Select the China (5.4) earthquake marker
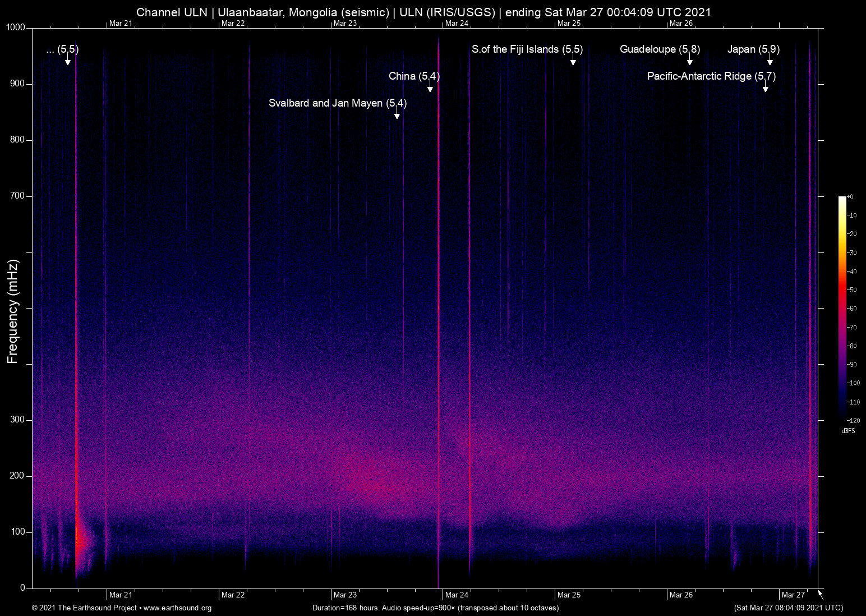 414,76
